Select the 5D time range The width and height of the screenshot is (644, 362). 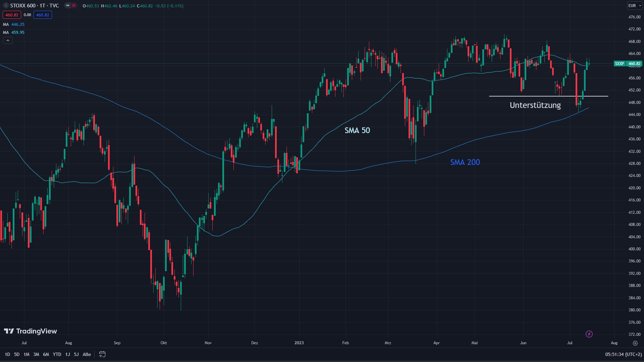[x=17, y=354]
